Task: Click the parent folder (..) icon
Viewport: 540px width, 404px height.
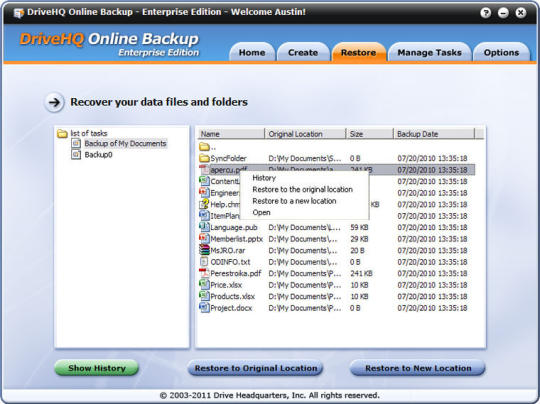Action: coord(204,147)
